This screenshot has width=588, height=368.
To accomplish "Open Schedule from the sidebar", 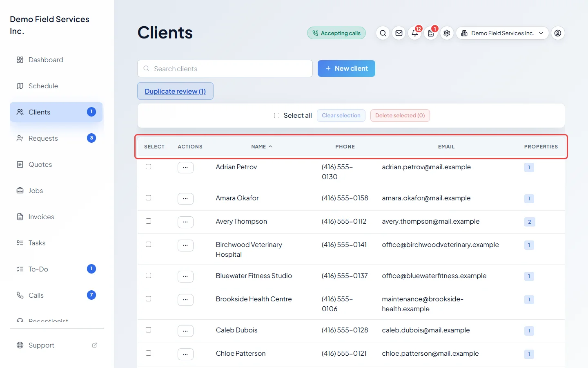I will (x=56, y=86).
